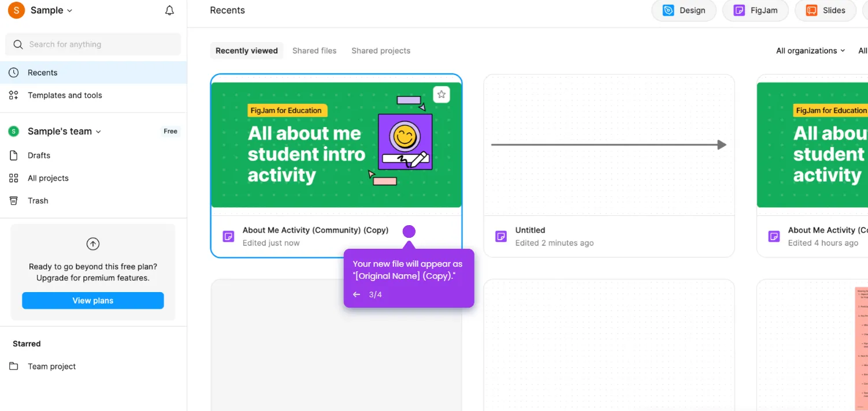Click the View plans button
This screenshot has width=868, height=411.
(93, 301)
